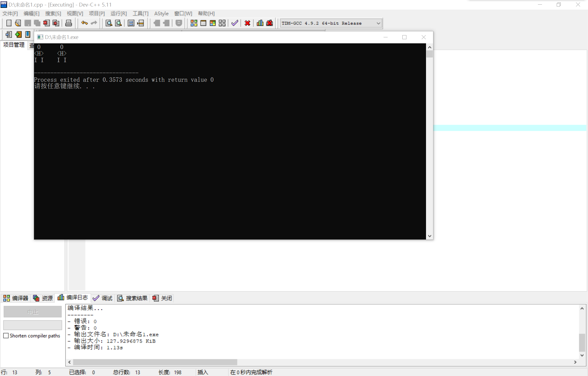
Task: Open the 运行[R] menu
Action: pos(118,13)
